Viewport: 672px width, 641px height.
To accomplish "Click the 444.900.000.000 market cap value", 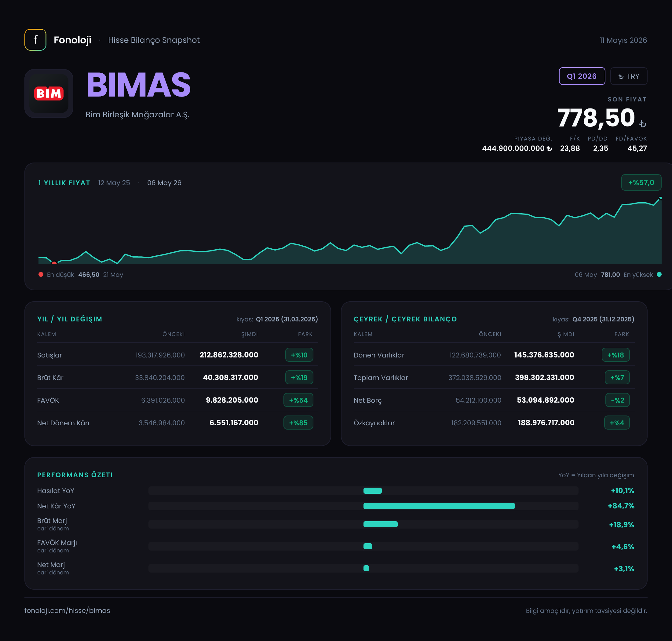I will pos(517,148).
